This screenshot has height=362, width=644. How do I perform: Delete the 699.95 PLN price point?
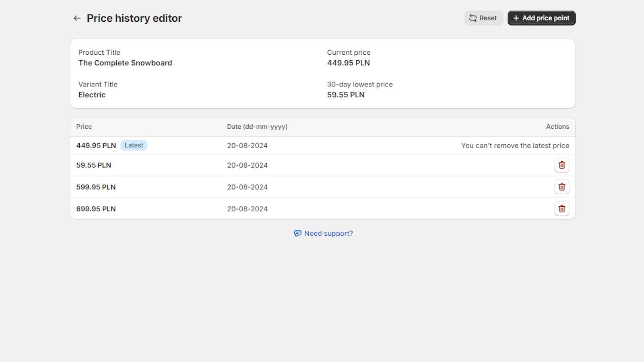(561, 208)
